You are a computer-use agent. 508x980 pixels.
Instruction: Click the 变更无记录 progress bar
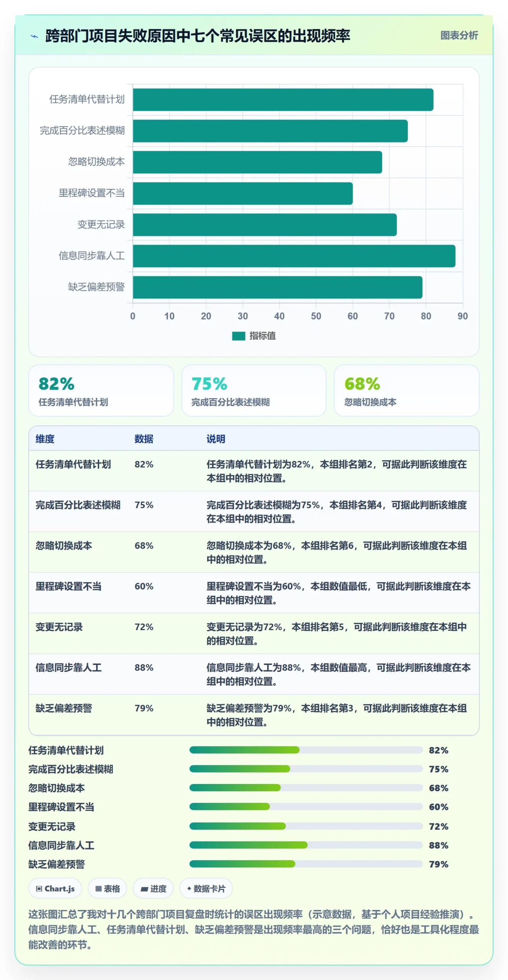click(x=306, y=826)
